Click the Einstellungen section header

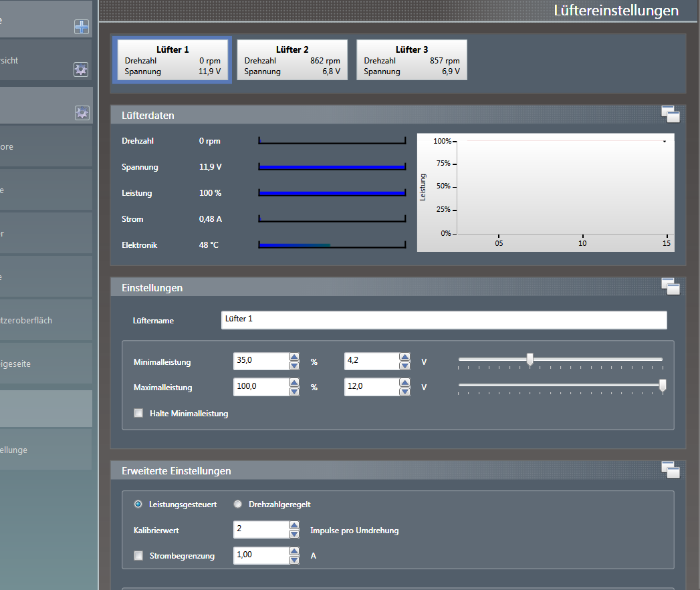pyautogui.click(x=398, y=287)
